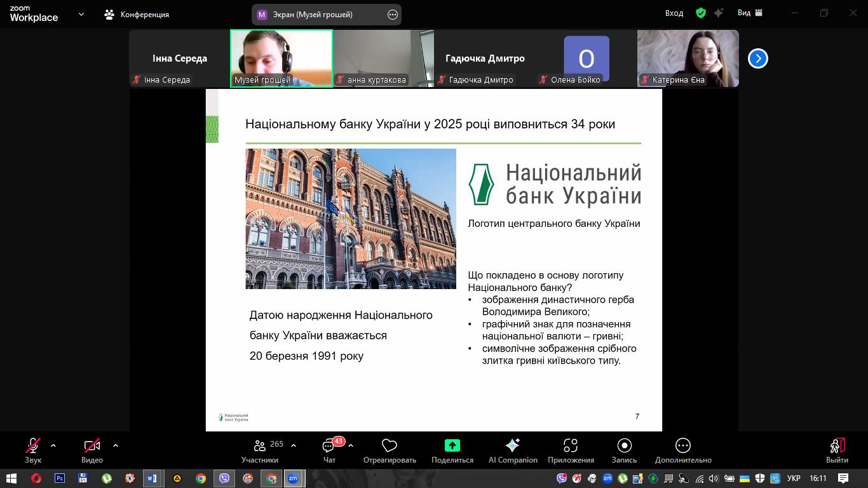Start recording with the Запись button
This screenshot has height=488, width=868.
click(624, 450)
